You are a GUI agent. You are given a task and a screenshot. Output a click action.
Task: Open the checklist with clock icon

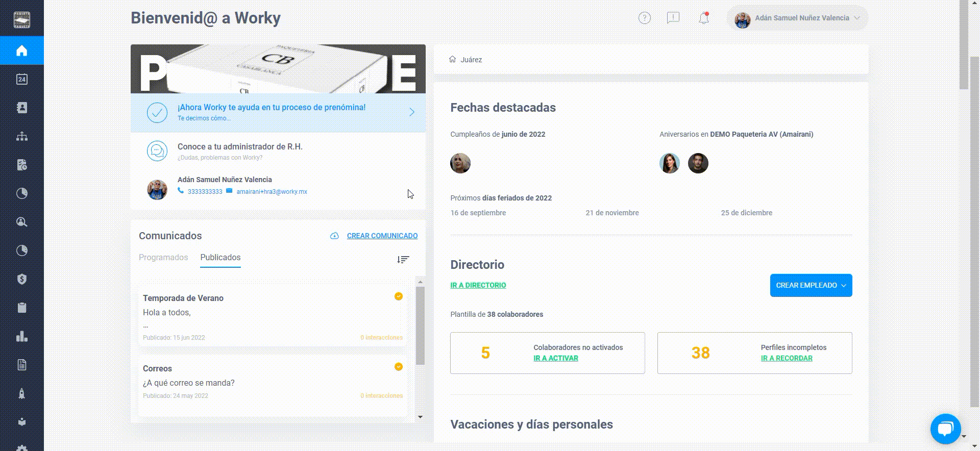(21, 165)
